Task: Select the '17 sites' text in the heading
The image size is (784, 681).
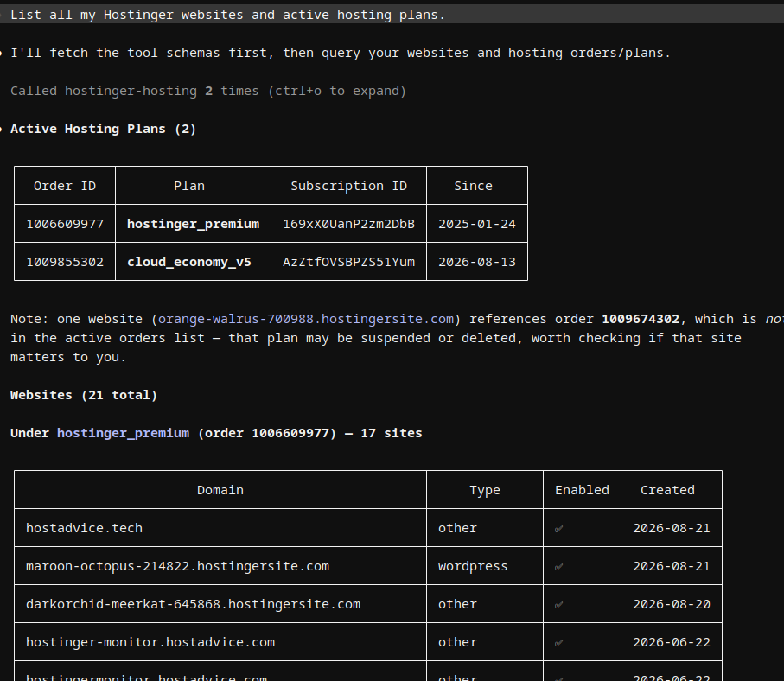Action: point(391,433)
